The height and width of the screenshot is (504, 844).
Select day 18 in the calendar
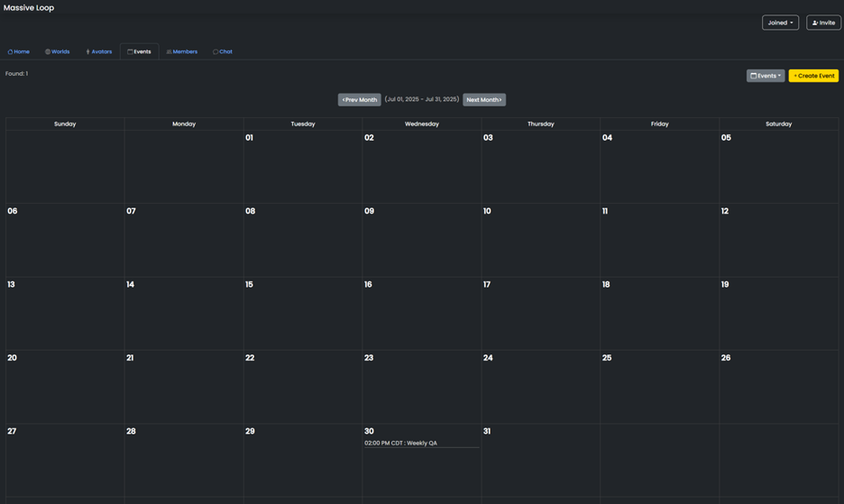pyautogui.click(x=660, y=314)
